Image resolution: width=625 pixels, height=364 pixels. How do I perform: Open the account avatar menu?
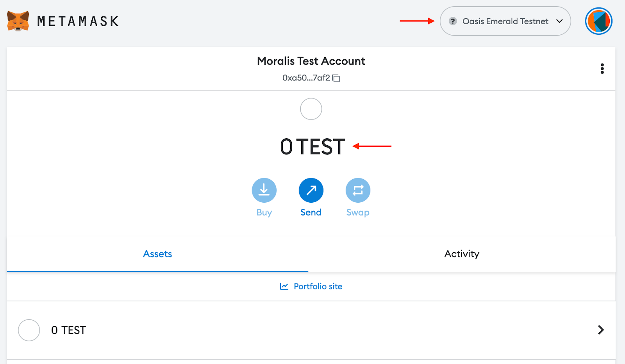tap(598, 21)
